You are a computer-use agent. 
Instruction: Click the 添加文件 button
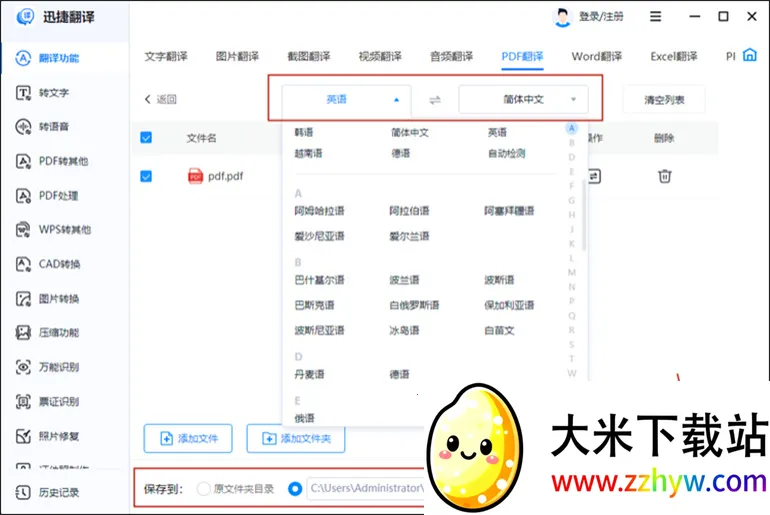(188, 438)
